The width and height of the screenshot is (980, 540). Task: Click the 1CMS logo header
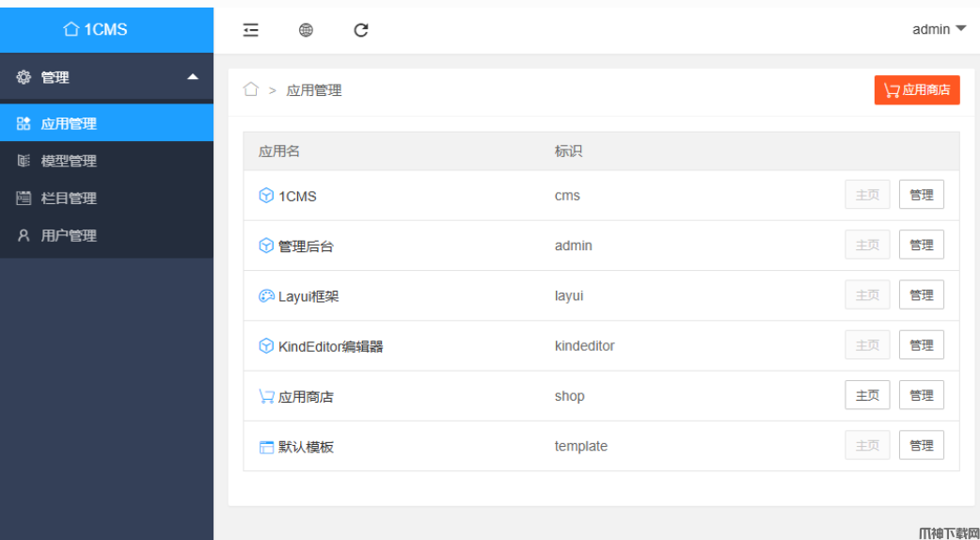(96, 29)
